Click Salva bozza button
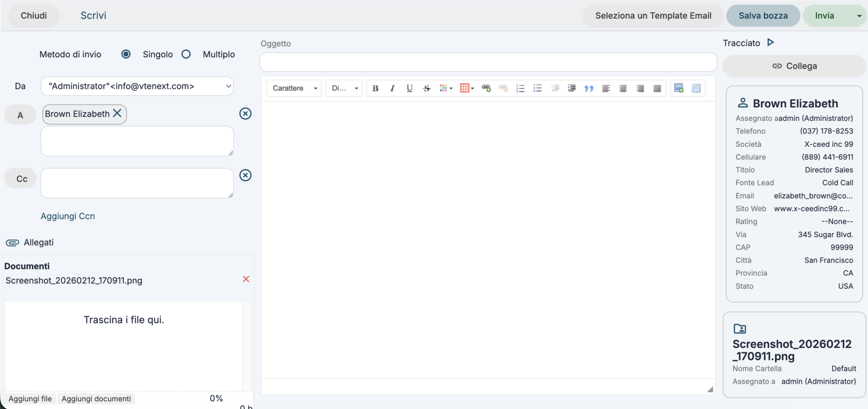The width and height of the screenshot is (868, 409). pyautogui.click(x=763, y=16)
